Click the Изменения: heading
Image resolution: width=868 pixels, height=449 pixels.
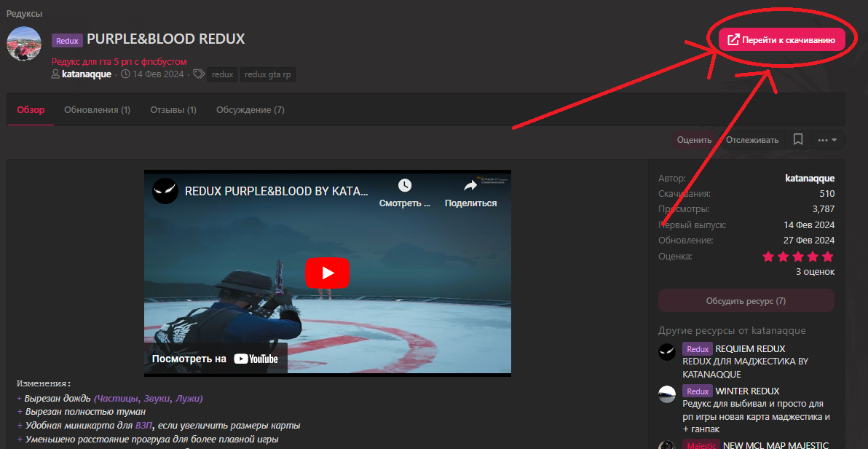pyautogui.click(x=44, y=383)
